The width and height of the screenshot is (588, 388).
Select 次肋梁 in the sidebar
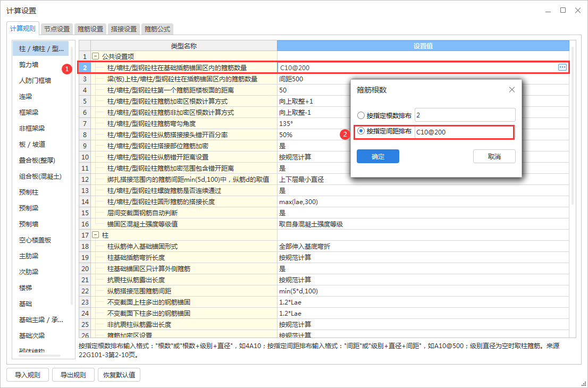[x=29, y=272]
